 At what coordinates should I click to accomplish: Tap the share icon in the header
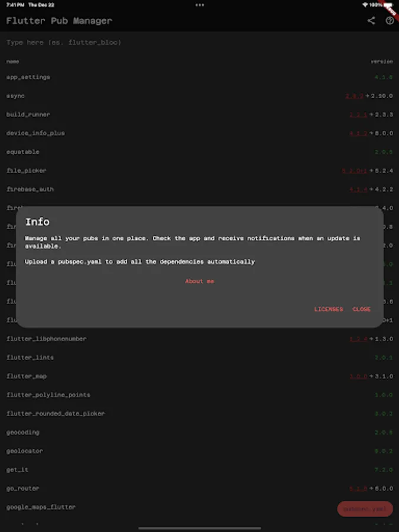click(x=371, y=21)
